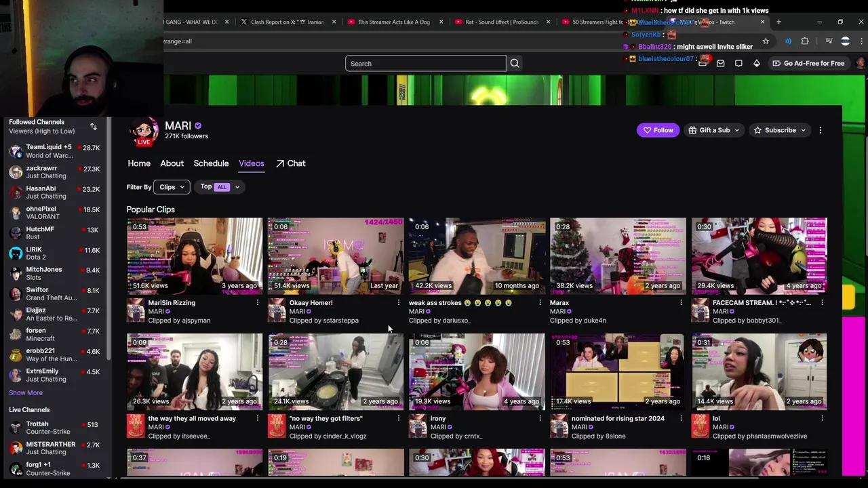Open options menu for MariSin Rizzing clip
This screenshot has width=868, height=488.
click(x=258, y=303)
